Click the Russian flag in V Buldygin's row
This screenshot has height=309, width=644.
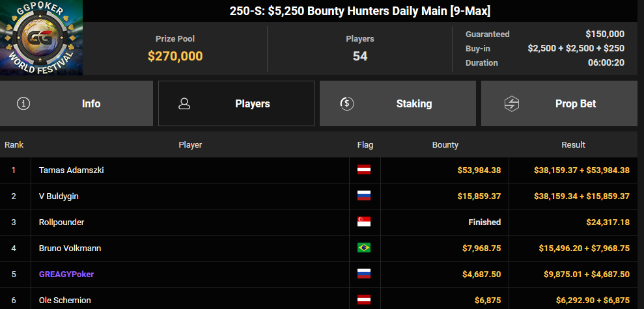click(x=364, y=196)
